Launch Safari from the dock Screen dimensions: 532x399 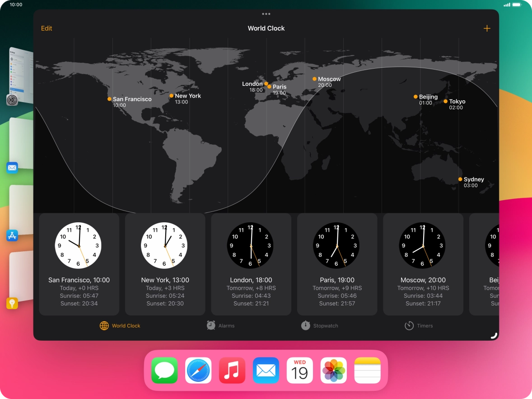[198, 370]
